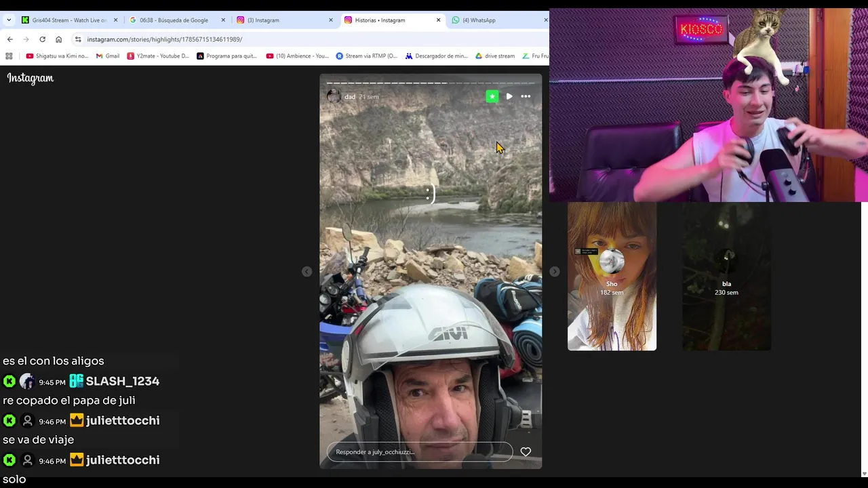Close the (3) Instagram tab
The width and height of the screenshot is (868, 488).
(x=331, y=20)
